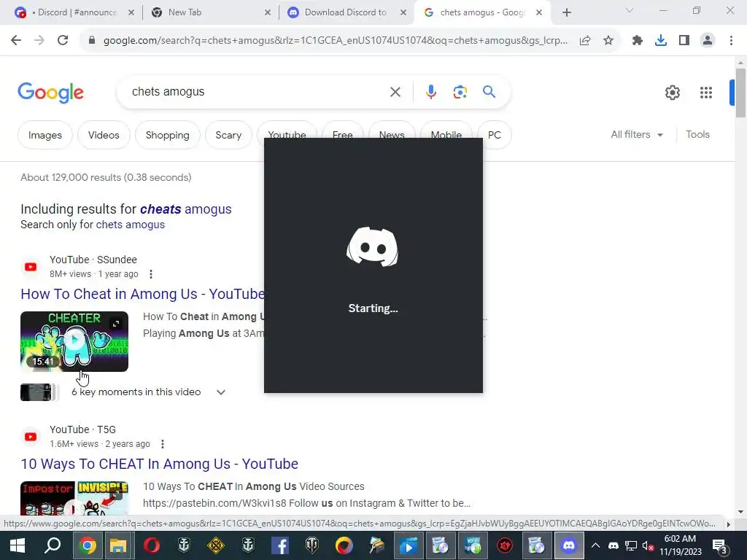
Task: Expand the 6 key moments section
Action: (220, 392)
